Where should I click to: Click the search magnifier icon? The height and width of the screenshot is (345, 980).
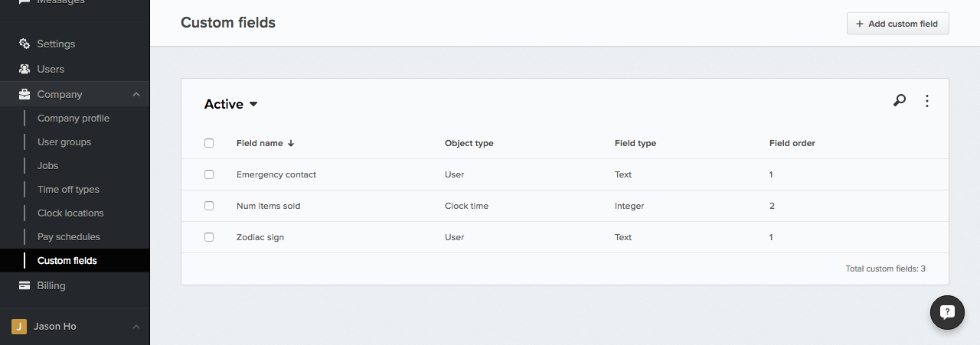click(x=900, y=100)
